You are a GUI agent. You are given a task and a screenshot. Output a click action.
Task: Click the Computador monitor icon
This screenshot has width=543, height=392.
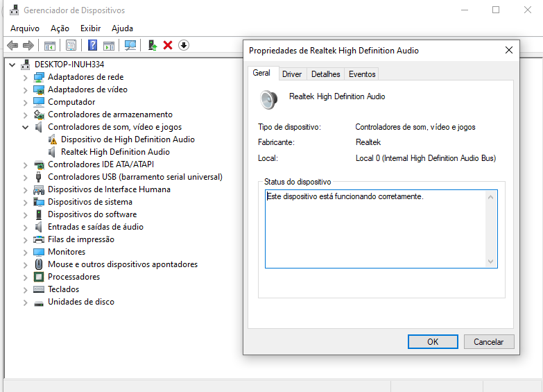click(39, 102)
